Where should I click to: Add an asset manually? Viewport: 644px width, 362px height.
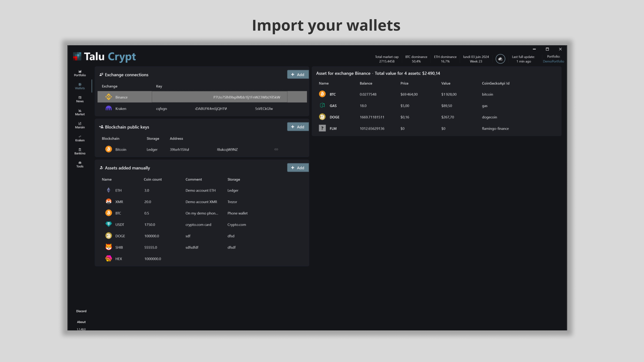pyautogui.click(x=298, y=167)
